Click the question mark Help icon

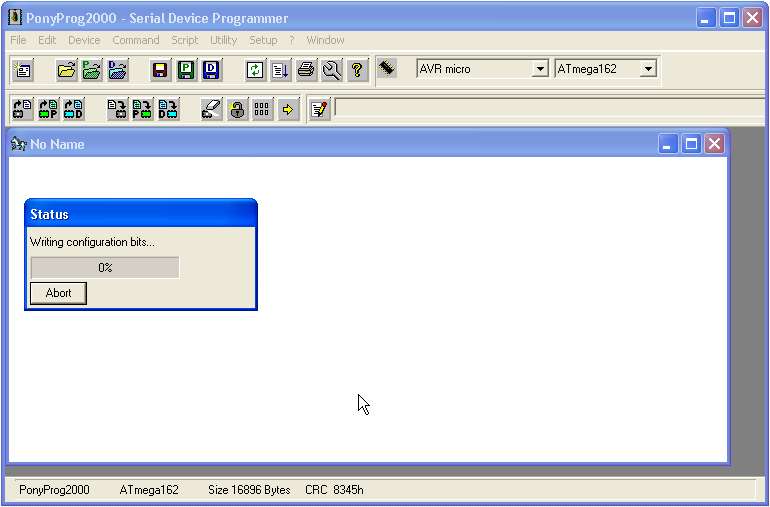[356, 70]
